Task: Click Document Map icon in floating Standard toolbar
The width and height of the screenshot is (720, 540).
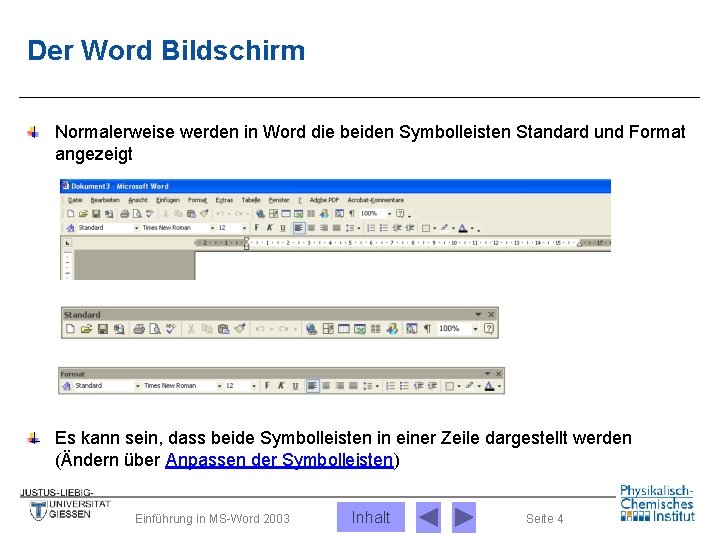Action: point(411,329)
